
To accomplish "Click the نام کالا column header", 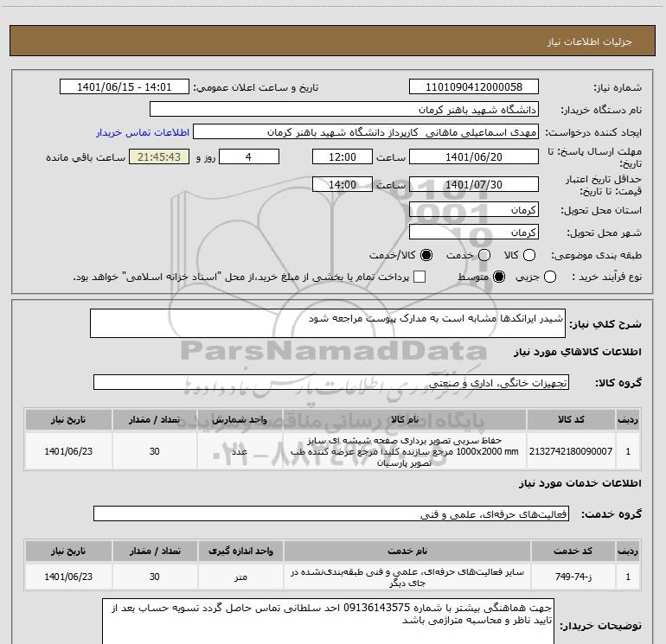I will coord(405,419).
